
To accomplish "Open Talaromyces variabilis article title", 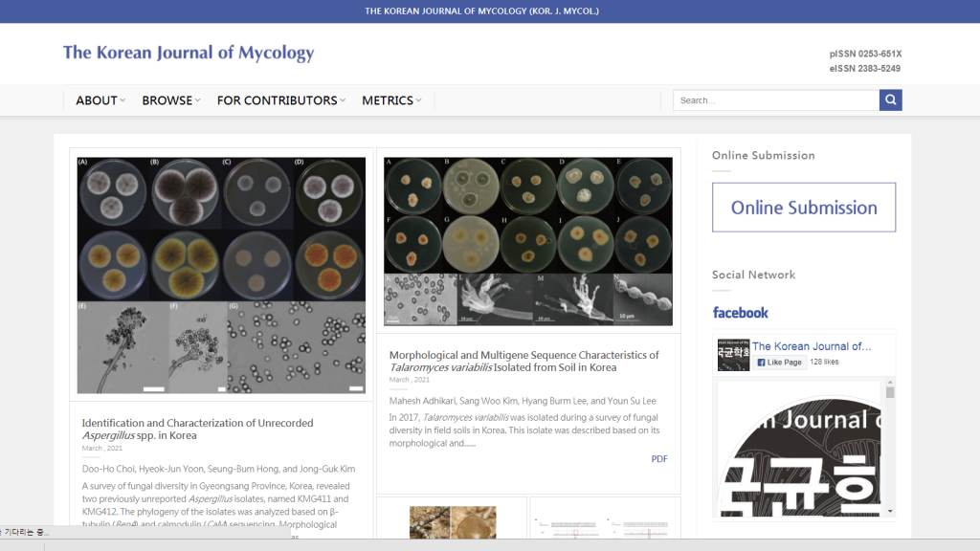I will 523,361.
